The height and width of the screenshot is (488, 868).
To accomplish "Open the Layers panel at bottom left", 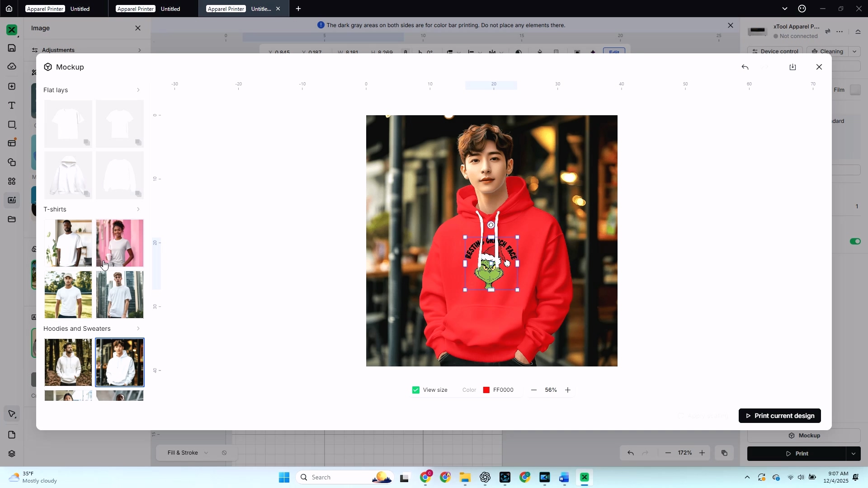I will coord(11,454).
